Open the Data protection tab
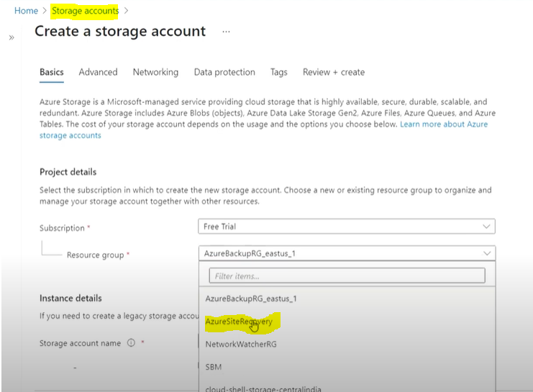The height and width of the screenshot is (392, 533). click(x=224, y=73)
